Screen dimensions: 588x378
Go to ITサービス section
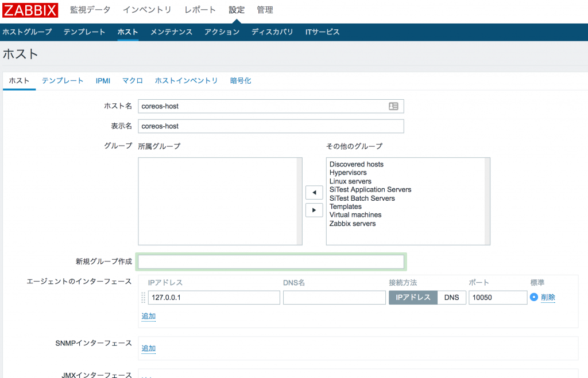[323, 32]
